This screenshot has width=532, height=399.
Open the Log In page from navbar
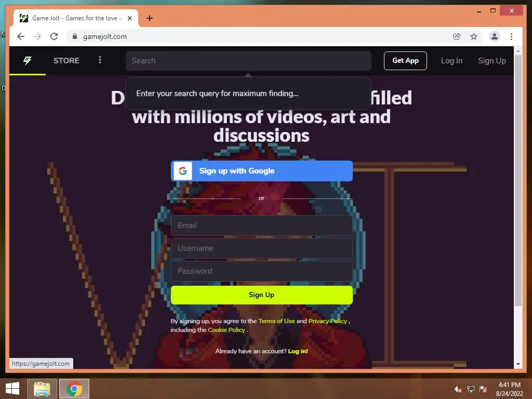(x=451, y=61)
